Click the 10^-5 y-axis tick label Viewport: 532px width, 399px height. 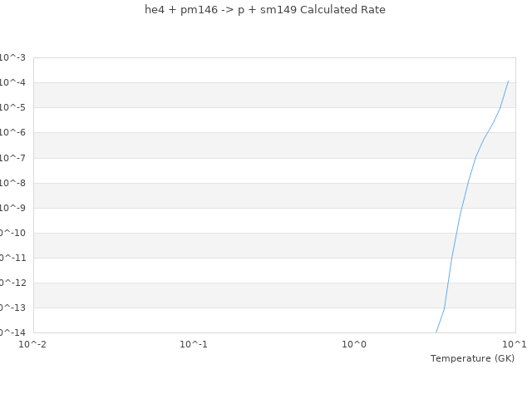12,107
